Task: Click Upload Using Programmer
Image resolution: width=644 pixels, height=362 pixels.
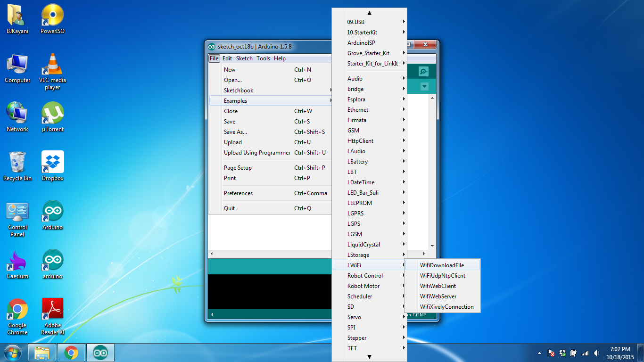Action: pos(271,153)
